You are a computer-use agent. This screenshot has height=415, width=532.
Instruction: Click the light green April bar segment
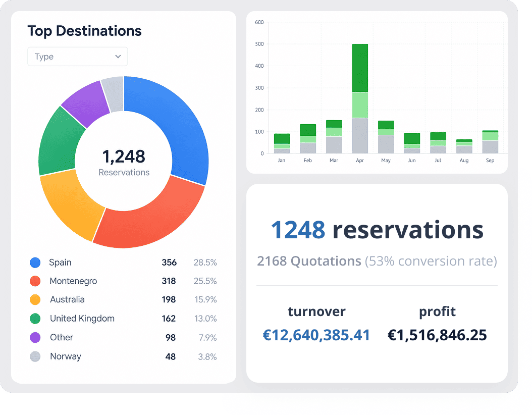(x=360, y=105)
